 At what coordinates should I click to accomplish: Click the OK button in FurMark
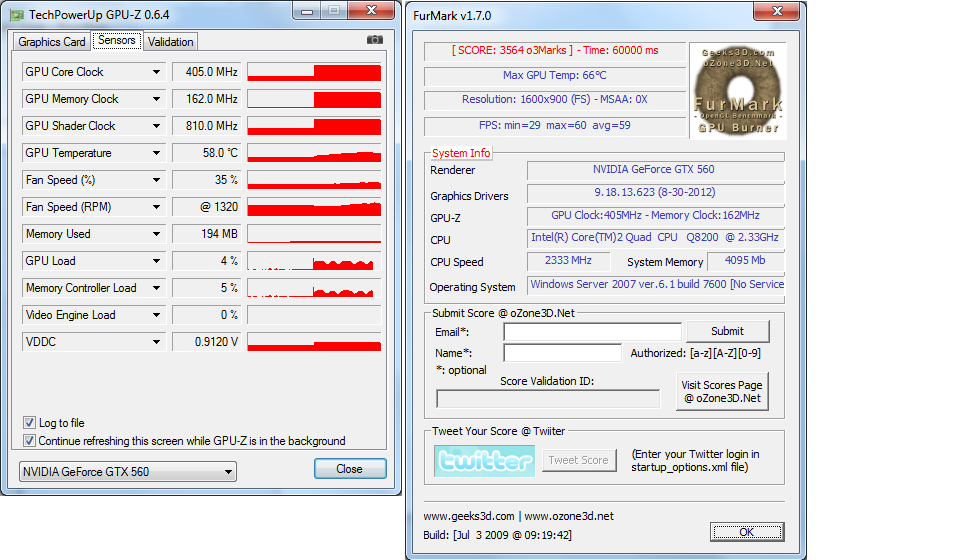(x=746, y=531)
